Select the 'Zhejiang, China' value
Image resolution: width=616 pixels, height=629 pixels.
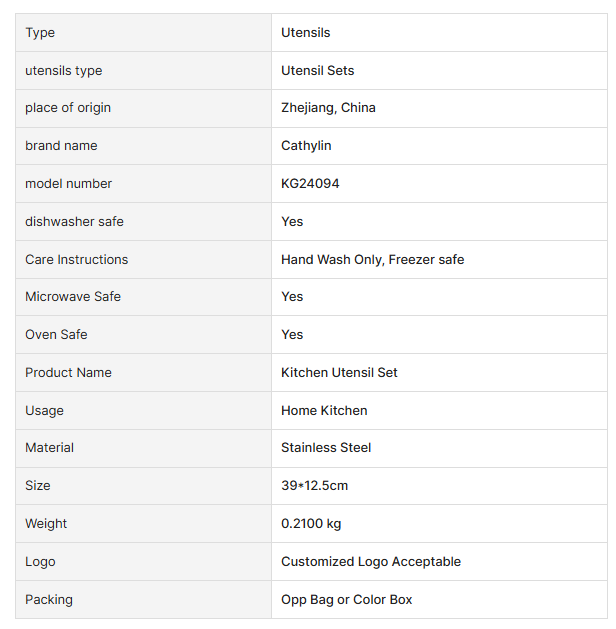(328, 108)
